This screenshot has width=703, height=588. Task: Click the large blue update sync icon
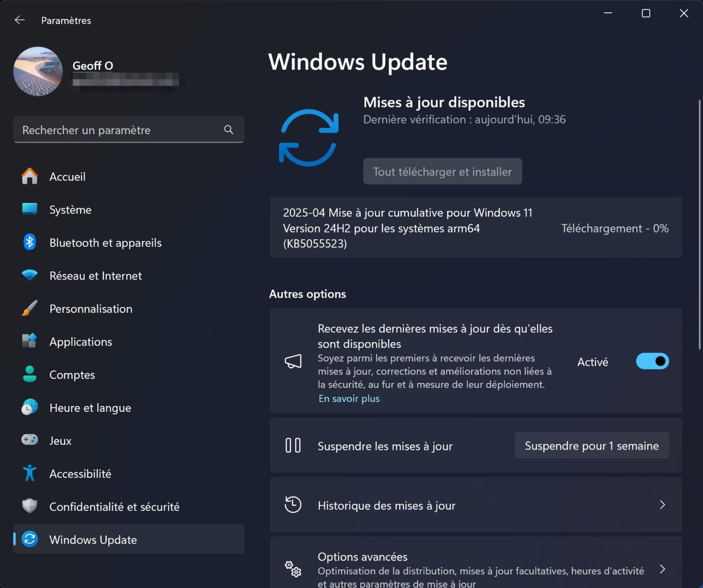click(309, 137)
